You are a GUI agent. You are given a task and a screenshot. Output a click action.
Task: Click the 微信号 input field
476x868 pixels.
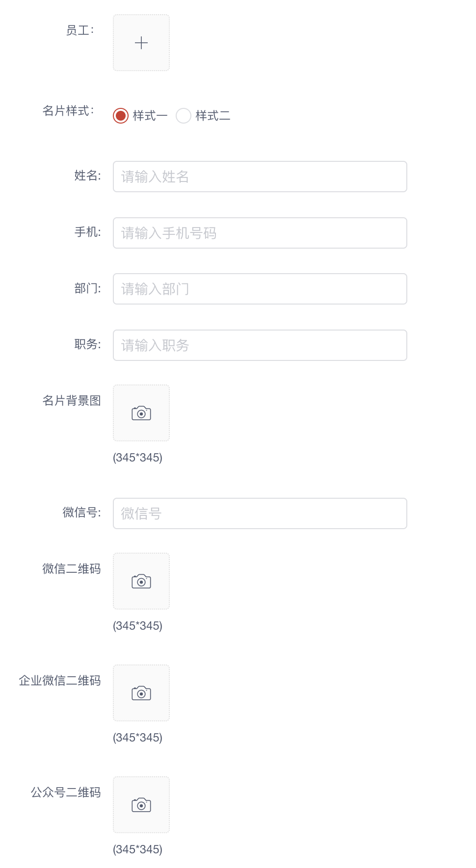pyautogui.click(x=260, y=513)
